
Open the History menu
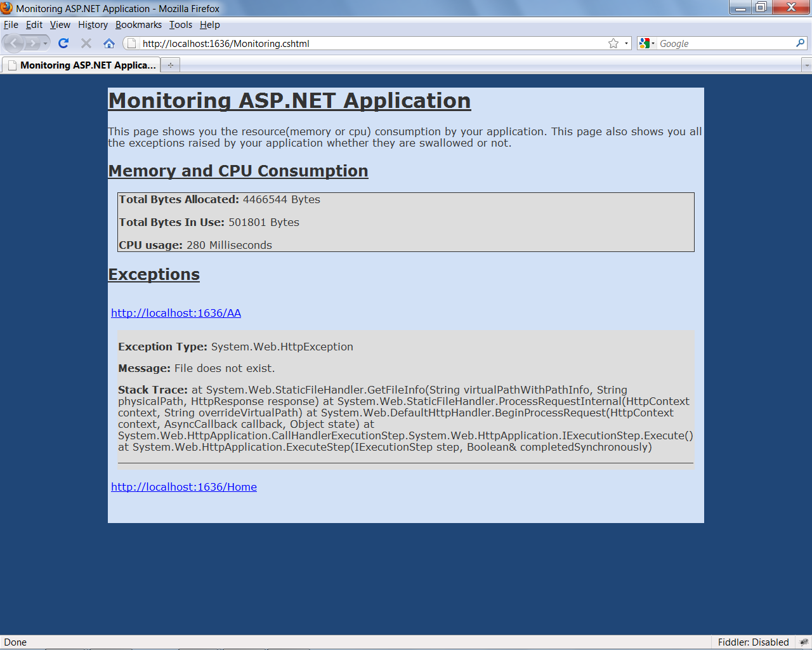pos(93,25)
